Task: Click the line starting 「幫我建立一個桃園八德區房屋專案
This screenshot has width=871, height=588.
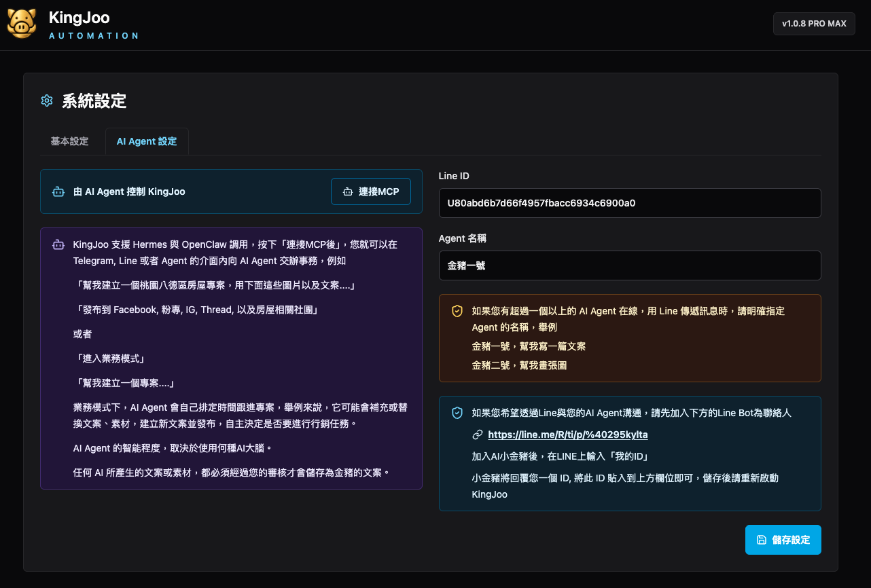Action: pos(214,285)
